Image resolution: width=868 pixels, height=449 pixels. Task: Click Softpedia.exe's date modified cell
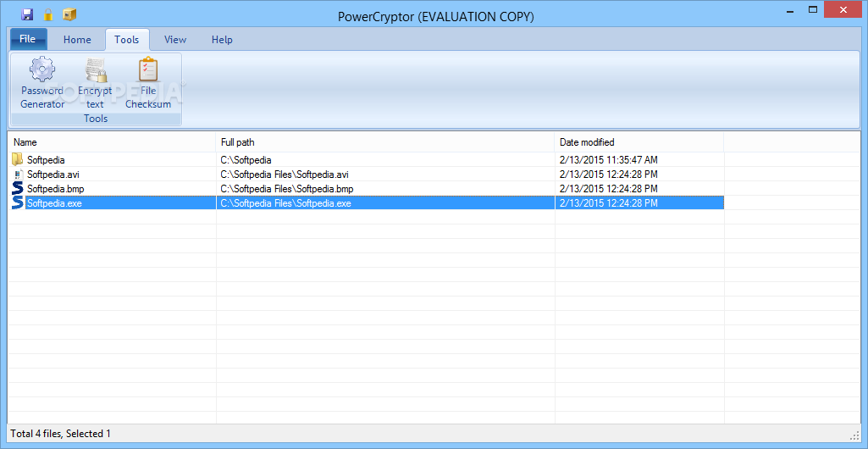[x=639, y=203]
